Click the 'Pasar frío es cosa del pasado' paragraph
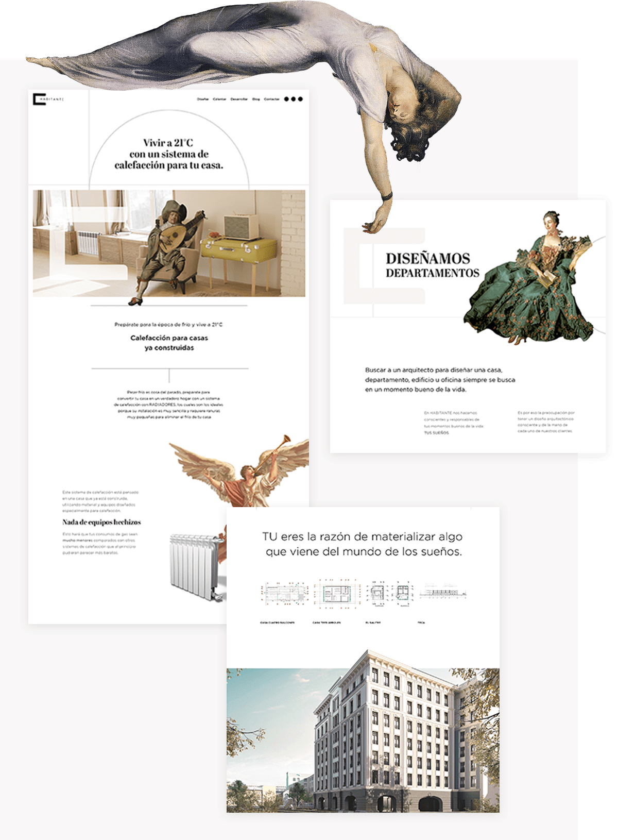 [x=169, y=405]
